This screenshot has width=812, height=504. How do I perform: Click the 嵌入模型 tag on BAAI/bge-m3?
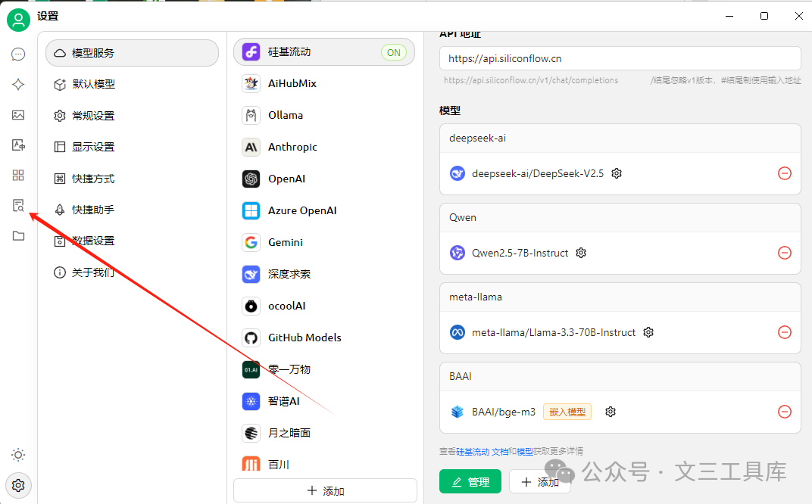(567, 412)
